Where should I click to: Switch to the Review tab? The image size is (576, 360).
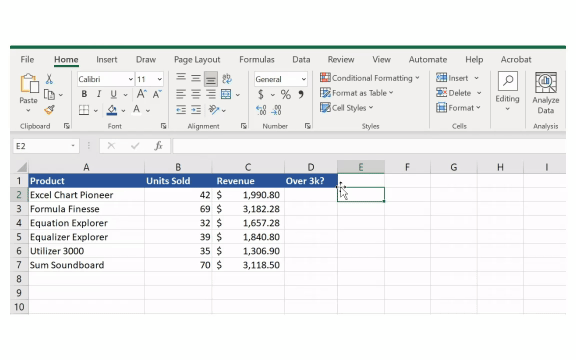point(341,60)
